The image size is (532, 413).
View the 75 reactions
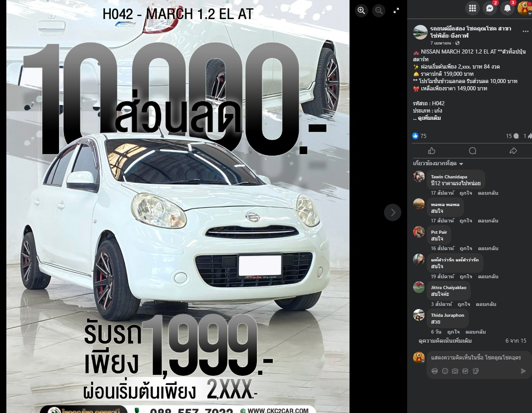419,136
